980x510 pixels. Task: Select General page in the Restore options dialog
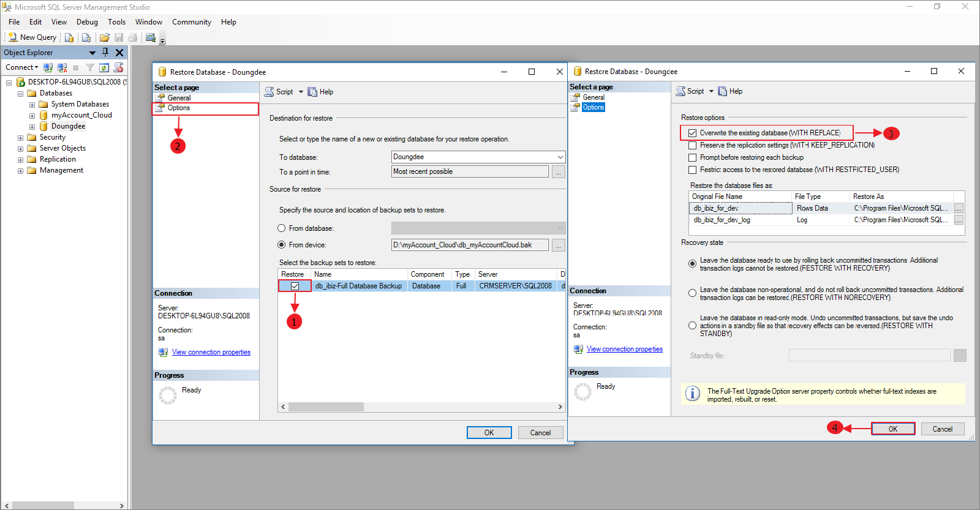pyautogui.click(x=594, y=97)
